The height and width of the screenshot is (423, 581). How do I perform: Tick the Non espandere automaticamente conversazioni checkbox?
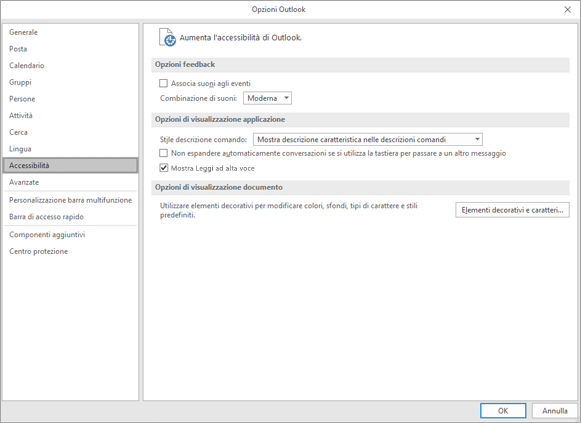[x=163, y=153]
